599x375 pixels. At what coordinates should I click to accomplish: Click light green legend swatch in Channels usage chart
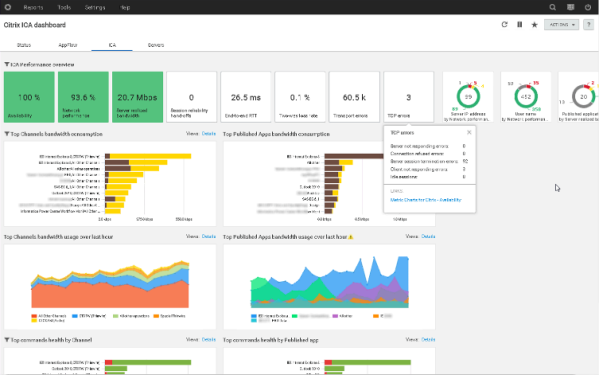(x=116, y=316)
